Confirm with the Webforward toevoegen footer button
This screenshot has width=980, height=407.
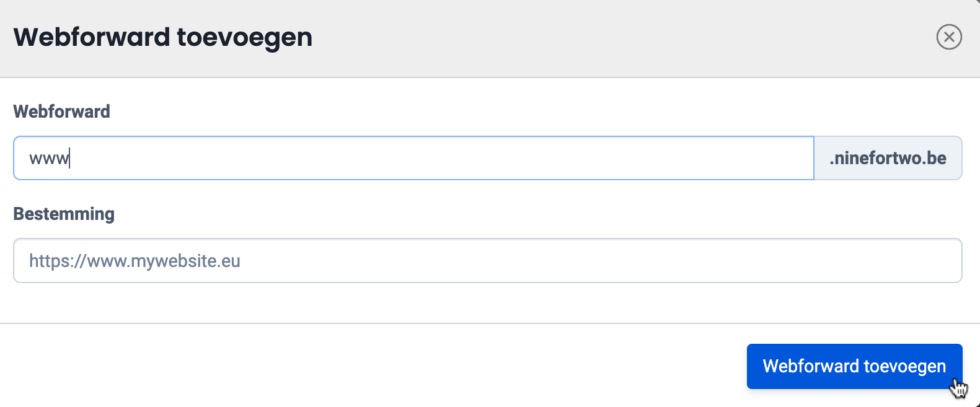pos(854,366)
